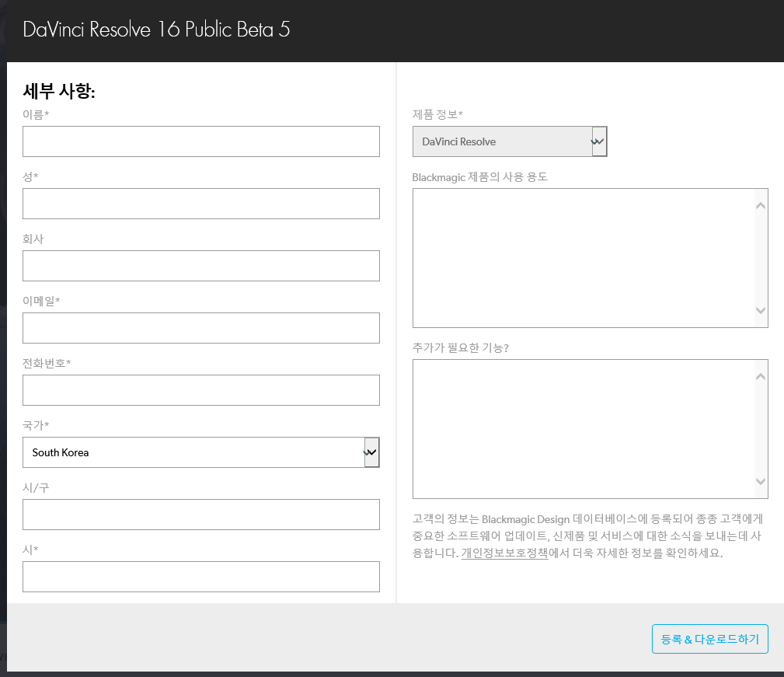Click the DaVinci Resolve 16 Public Beta 5 title
The width and height of the screenshot is (784, 677).
click(156, 29)
